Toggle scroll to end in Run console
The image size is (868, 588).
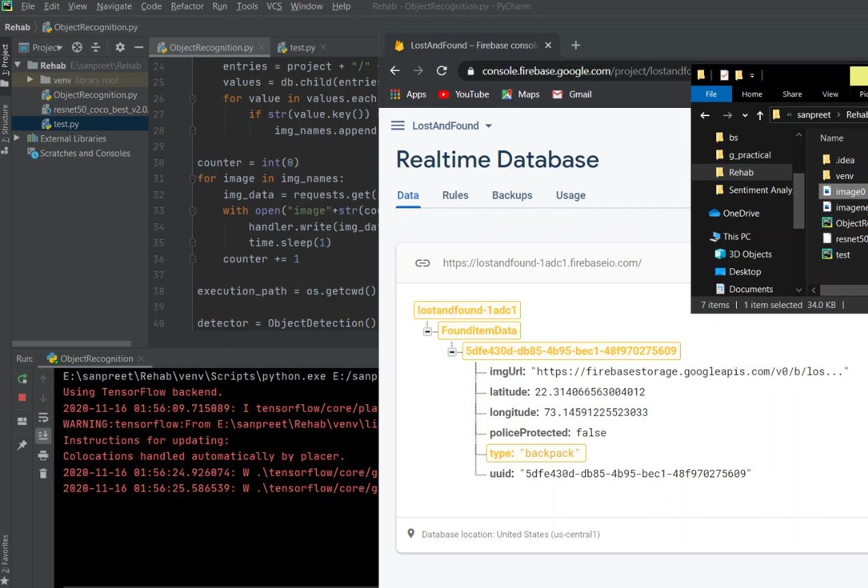click(43, 436)
